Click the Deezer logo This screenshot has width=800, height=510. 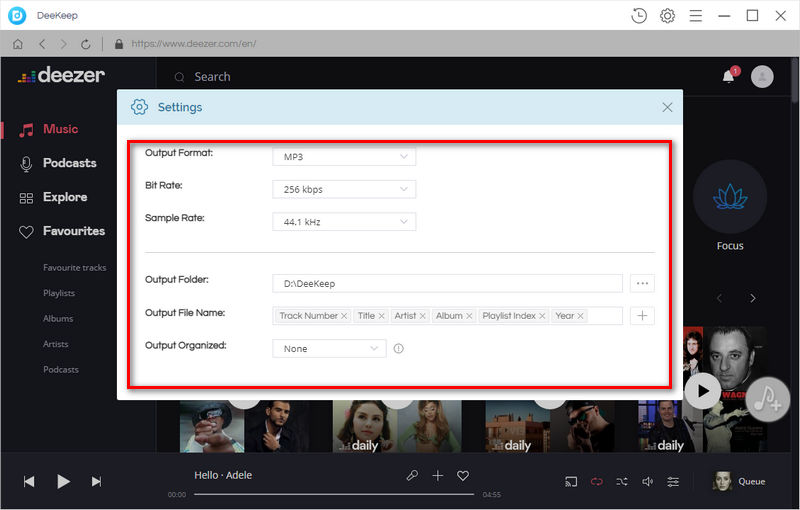pyautogui.click(x=61, y=75)
